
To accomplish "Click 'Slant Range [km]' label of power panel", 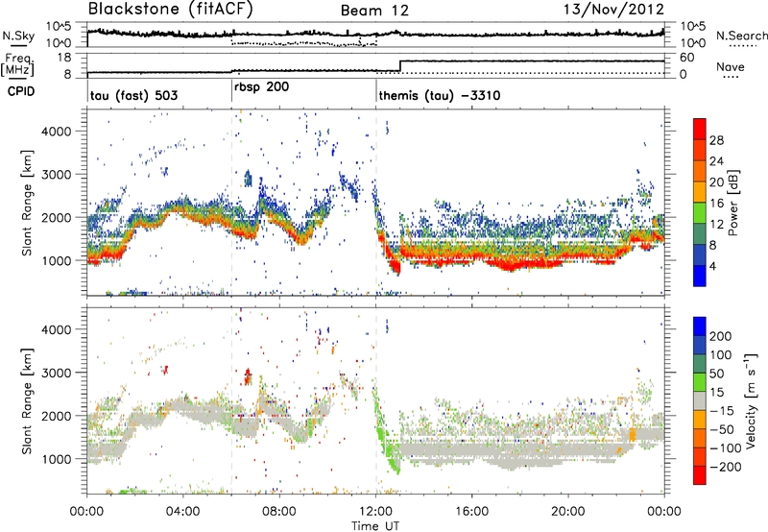I will click(x=27, y=204).
